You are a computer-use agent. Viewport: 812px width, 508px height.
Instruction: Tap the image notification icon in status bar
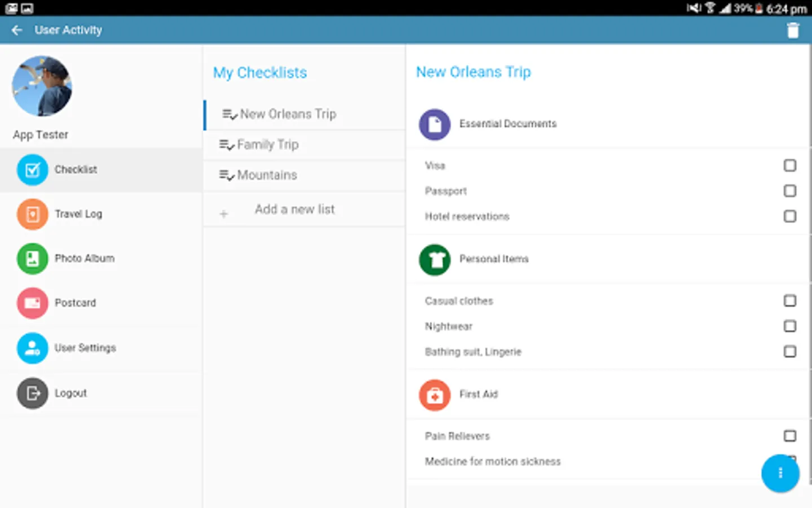[27, 8]
